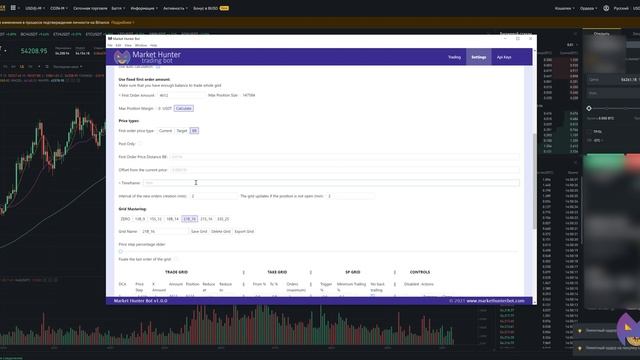Click the TAKE GRID heading
The image size is (640, 360).
277,272
